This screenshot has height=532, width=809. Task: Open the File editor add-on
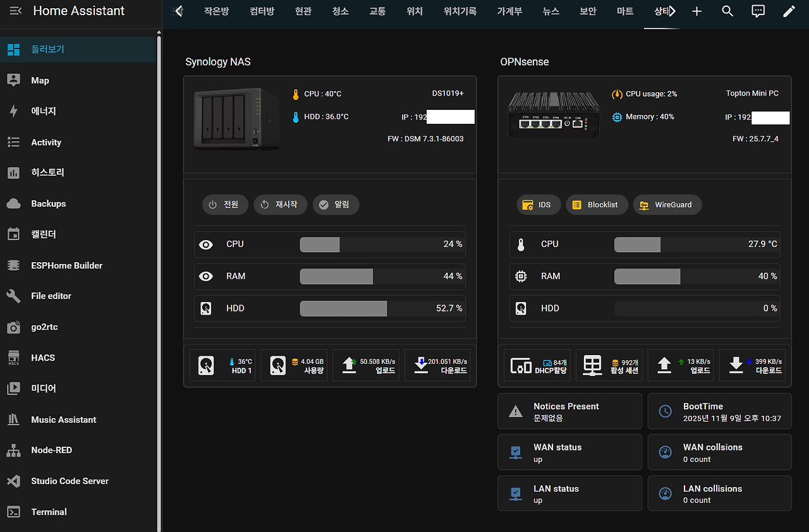78,296
